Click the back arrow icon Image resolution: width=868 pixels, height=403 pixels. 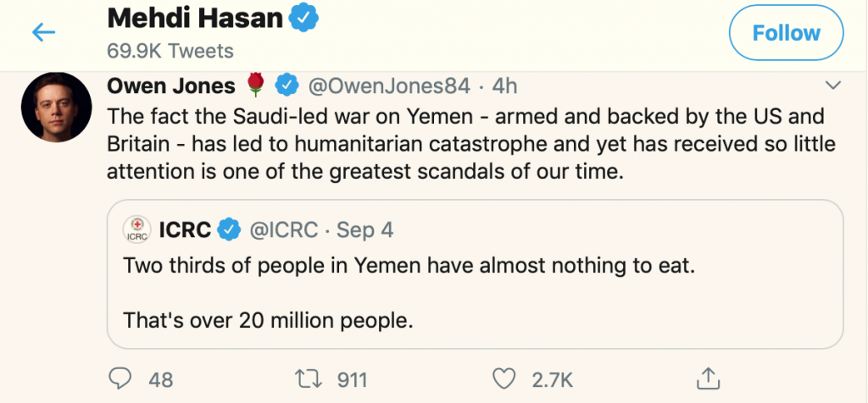pos(43,32)
